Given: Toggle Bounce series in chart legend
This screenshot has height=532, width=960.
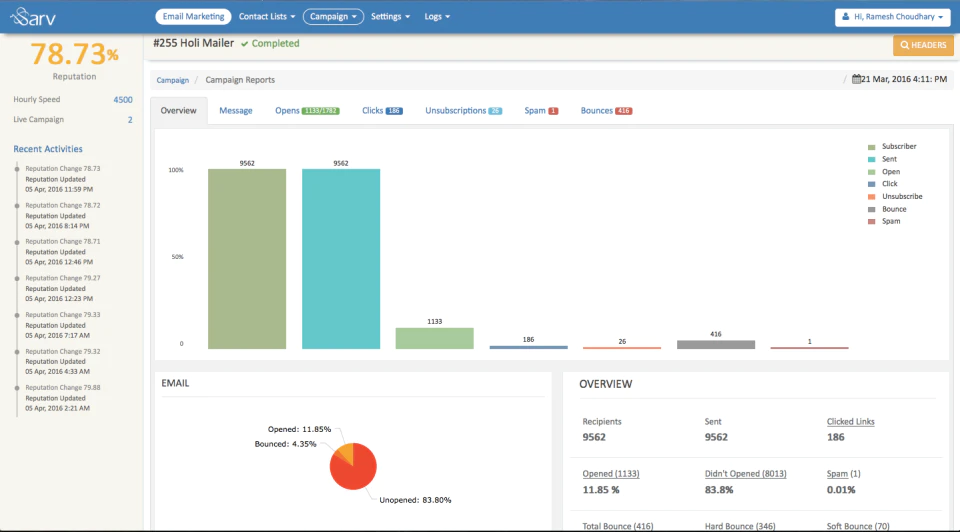Looking at the screenshot, I should click(887, 209).
